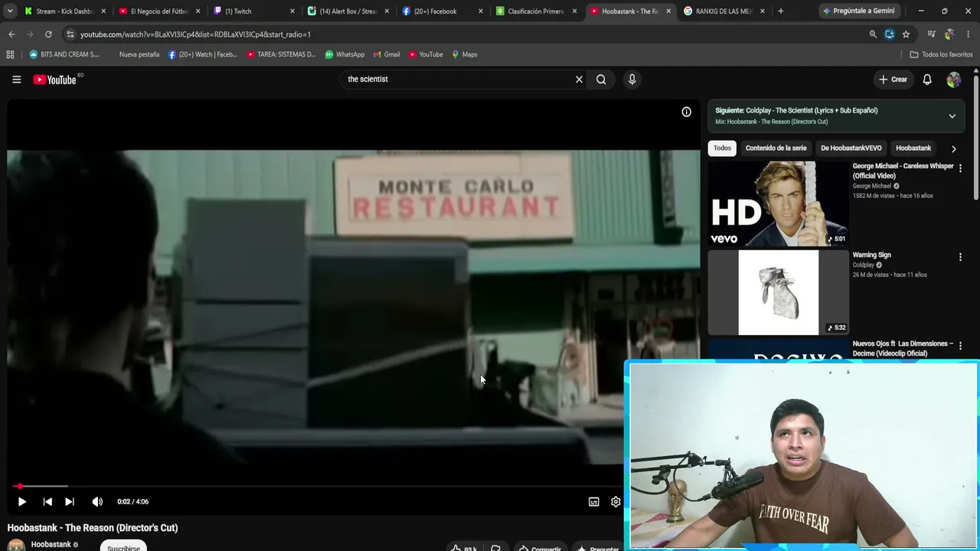The image size is (980, 551).
Task: Skip to the next video
Action: (x=70, y=502)
